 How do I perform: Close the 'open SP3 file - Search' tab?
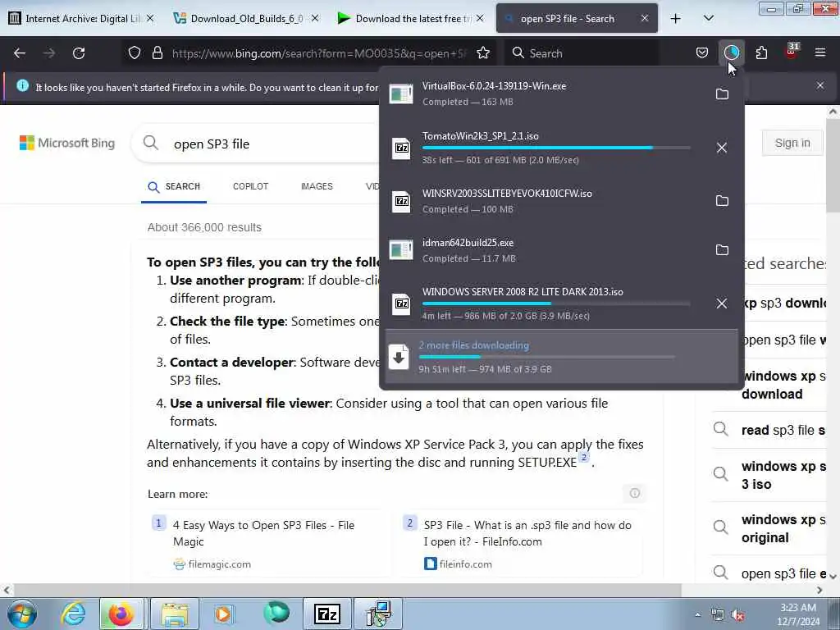click(x=645, y=18)
